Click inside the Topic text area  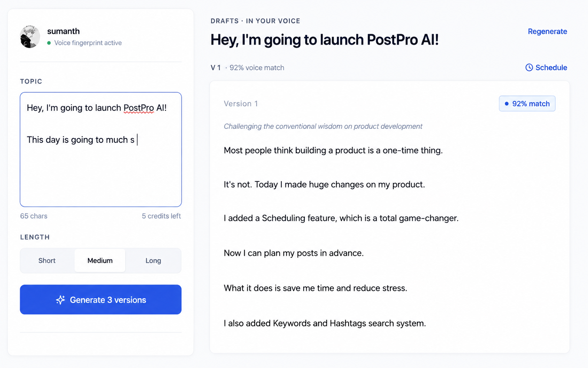click(101, 149)
